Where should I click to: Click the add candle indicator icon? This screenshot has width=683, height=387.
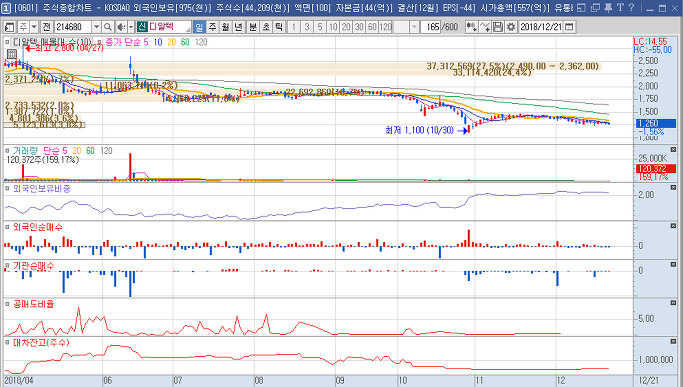[x=471, y=27]
